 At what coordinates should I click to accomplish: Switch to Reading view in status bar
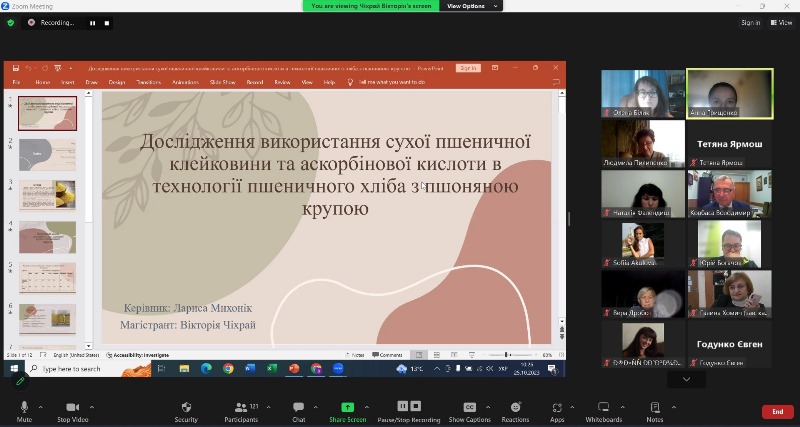pyautogui.click(x=454, y=355)
